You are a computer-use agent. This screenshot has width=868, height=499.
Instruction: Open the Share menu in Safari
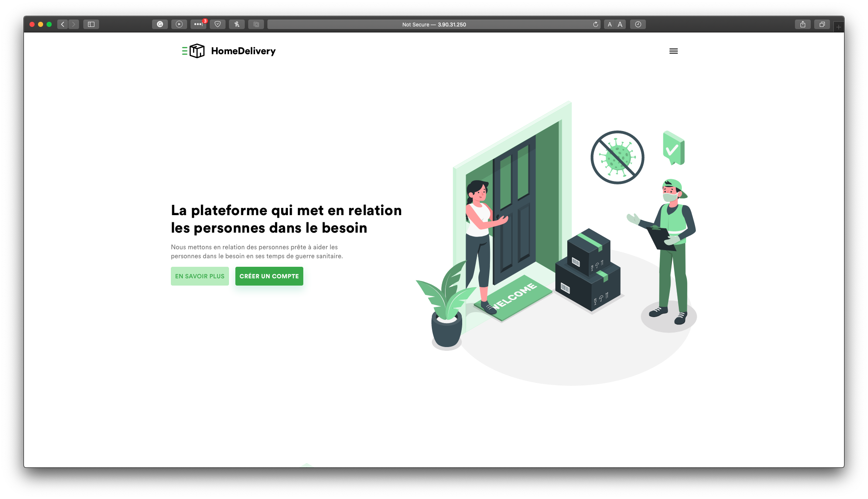803,24
